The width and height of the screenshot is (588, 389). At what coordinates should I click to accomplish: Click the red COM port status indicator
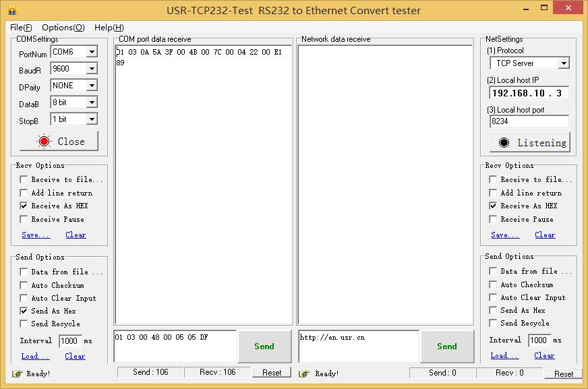pos(44,142)
